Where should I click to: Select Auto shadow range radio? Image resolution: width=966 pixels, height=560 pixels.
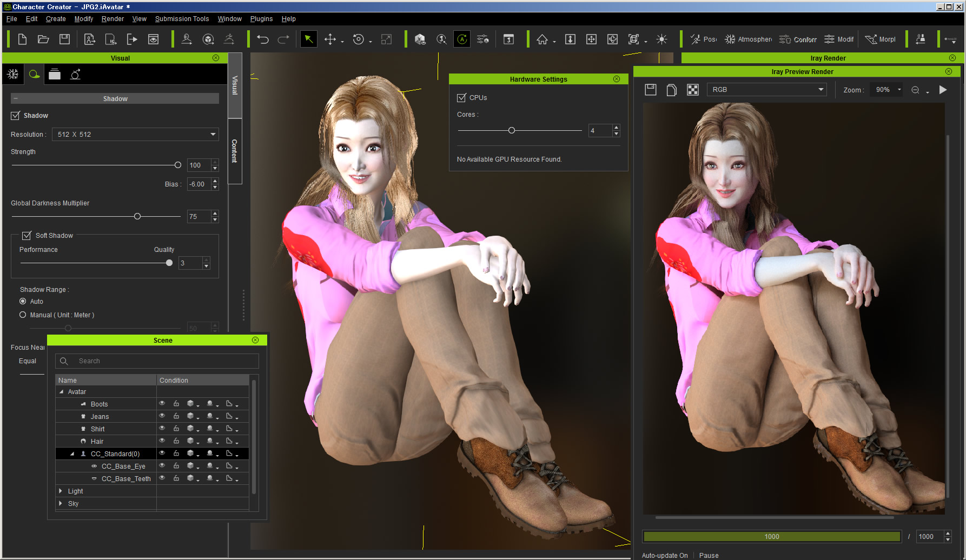coord(23,301)
